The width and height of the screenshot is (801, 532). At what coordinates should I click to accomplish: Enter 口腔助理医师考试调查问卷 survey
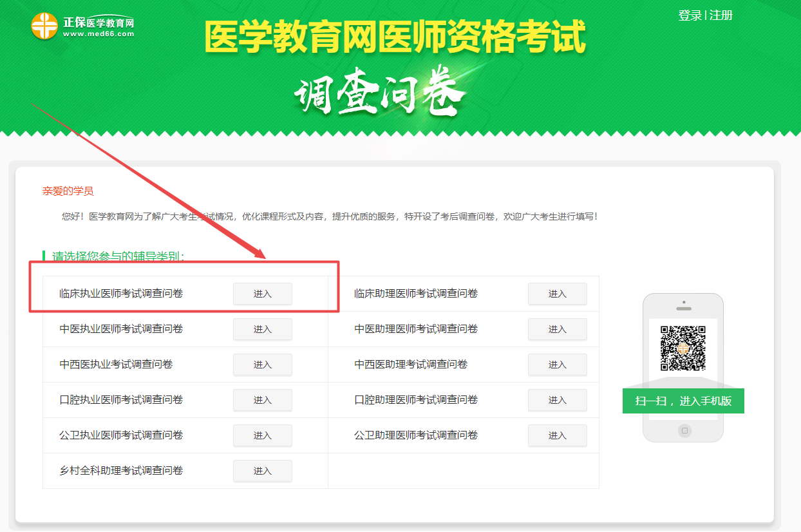tap(557, 400)
